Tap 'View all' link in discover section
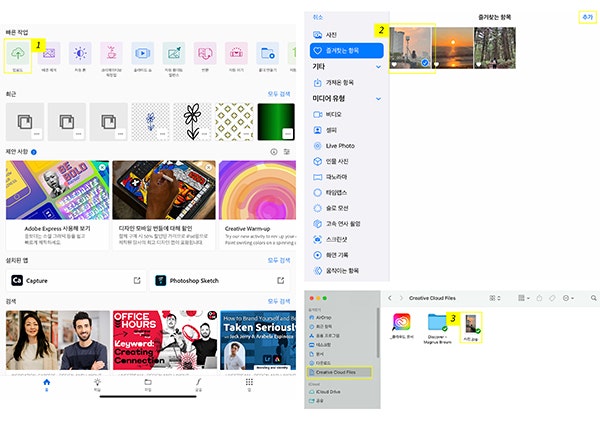This screenshot has height=424, width=600. click(x=279, y=301)
